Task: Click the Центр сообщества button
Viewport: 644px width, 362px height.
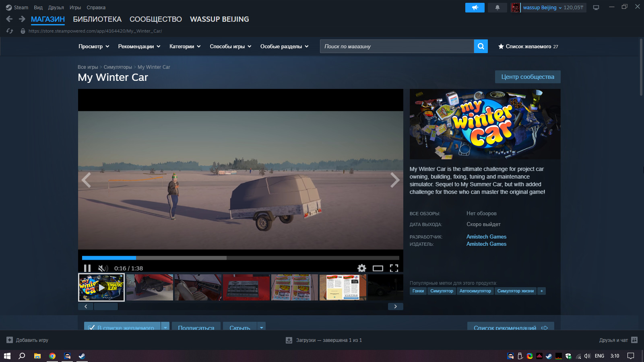Action: click(528, 77)
